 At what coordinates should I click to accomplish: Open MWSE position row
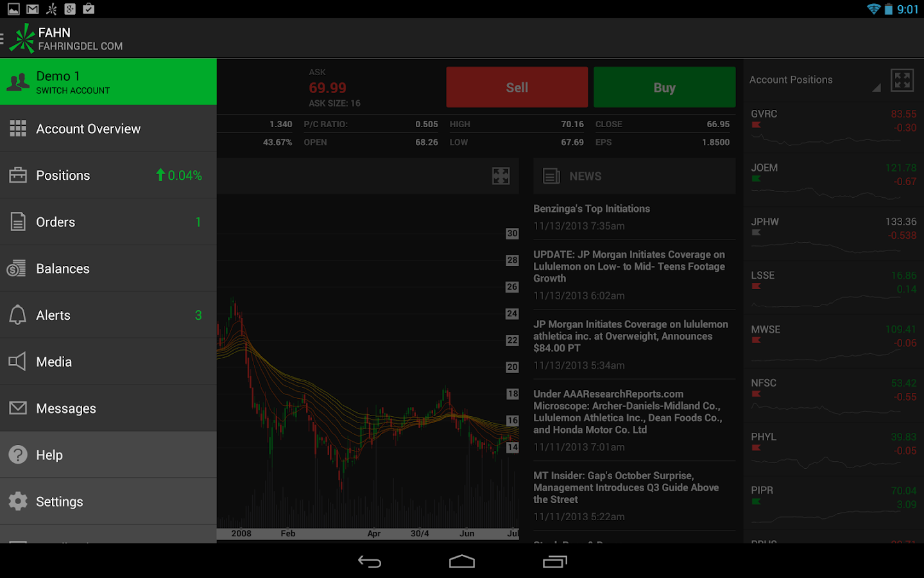pos(834,342)
